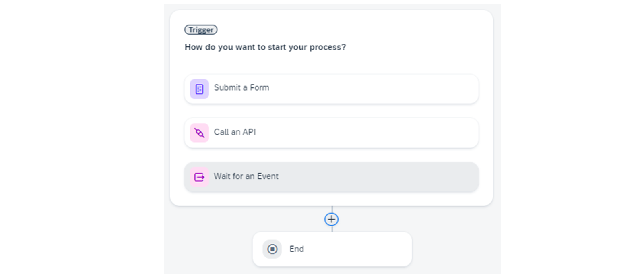Click the pink Call an API icon
The image size is (644, 278).
(x=199, y=133)
